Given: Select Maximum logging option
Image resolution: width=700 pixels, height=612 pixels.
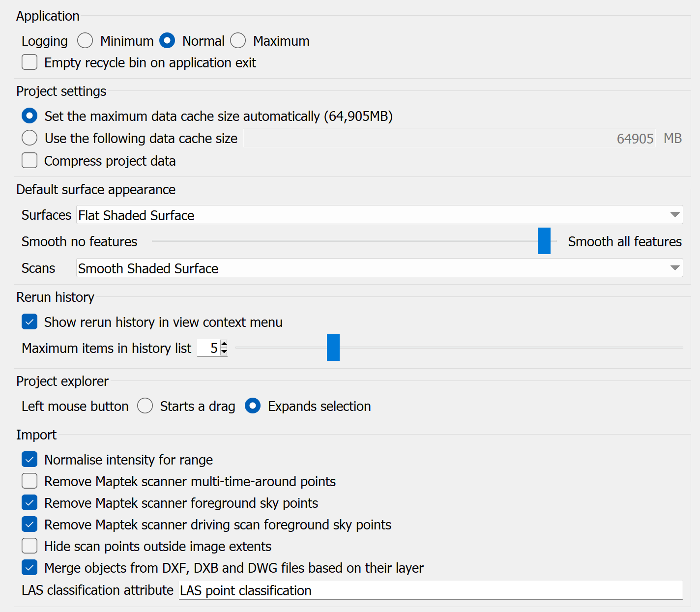Looking at the screenshot, I should (238, 41).
